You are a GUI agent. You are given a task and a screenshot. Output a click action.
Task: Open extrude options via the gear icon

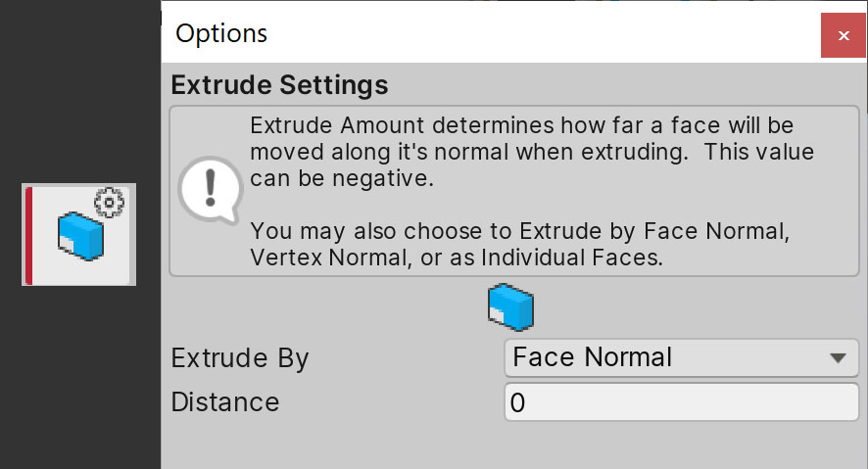[110, 203]
